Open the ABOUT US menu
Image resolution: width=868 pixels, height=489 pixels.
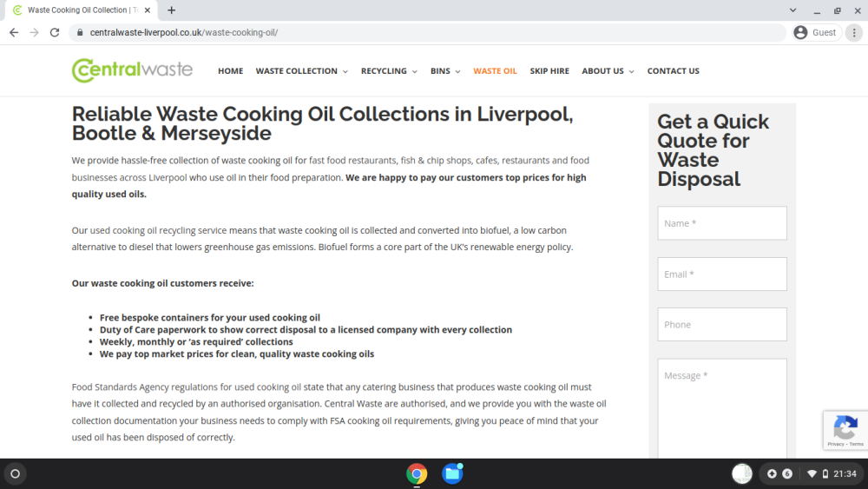click(602, 71)
